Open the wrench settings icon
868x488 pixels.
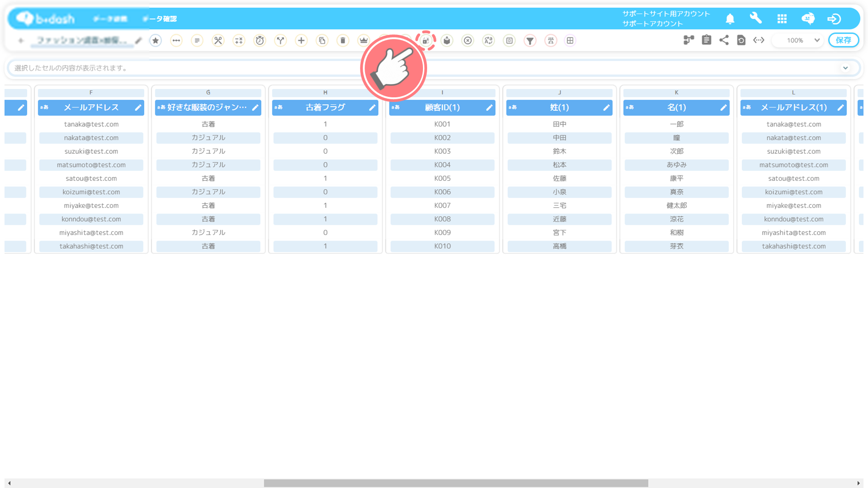(756, 18)
